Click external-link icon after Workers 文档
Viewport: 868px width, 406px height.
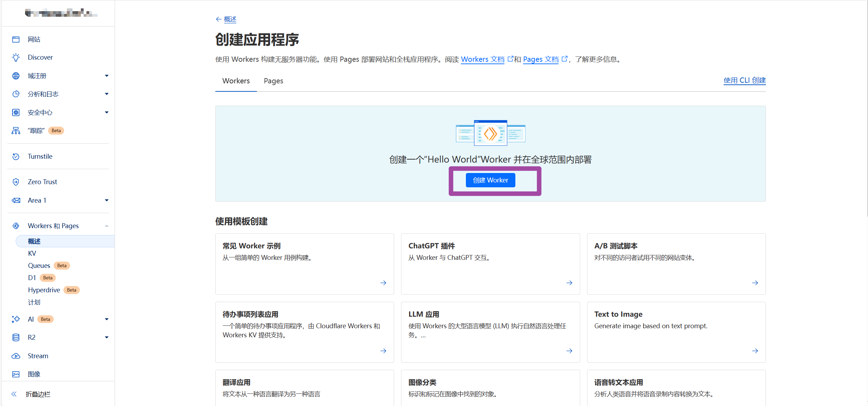[510, 59]
